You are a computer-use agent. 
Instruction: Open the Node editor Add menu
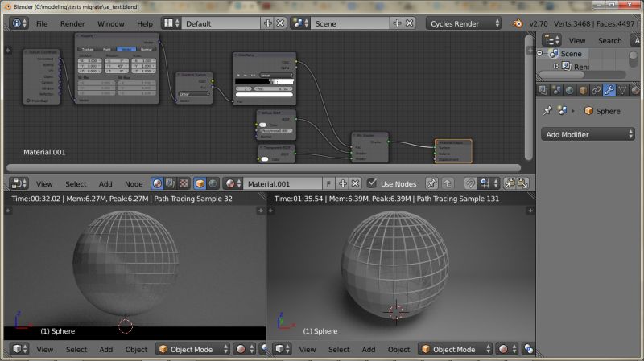click(105, 184)
